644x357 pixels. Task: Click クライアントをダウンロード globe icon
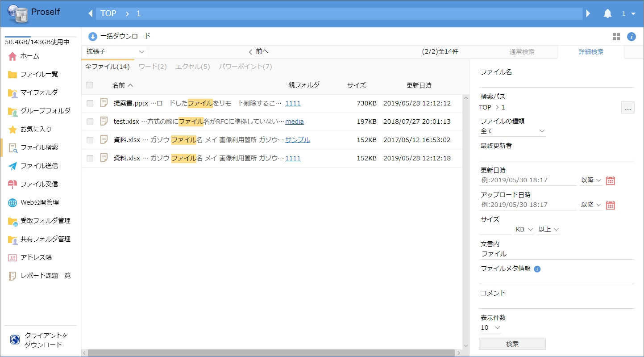(15, 340)
